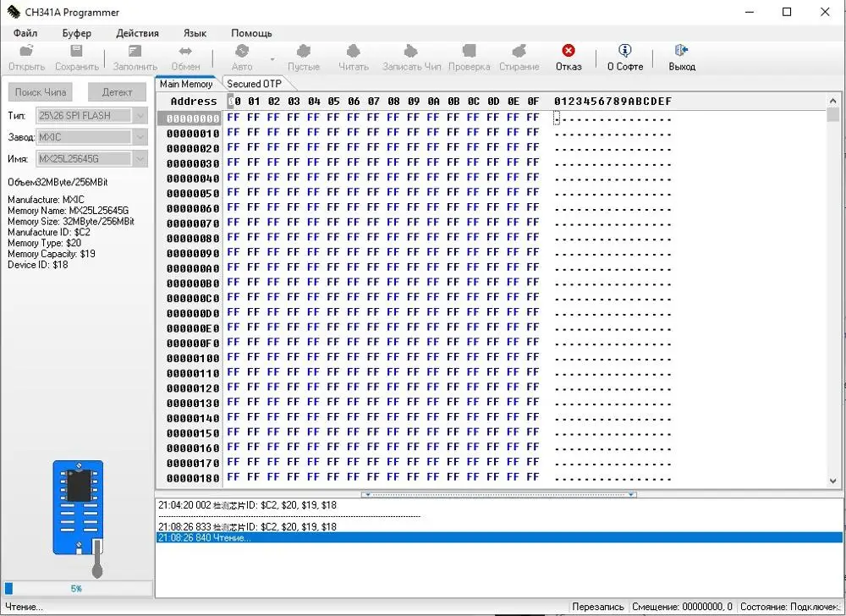Click the Device ID: $18 info line
Image resolution: width=846 pixels, height=616 pixels.
pyautogui.click(x=38, y=264)
